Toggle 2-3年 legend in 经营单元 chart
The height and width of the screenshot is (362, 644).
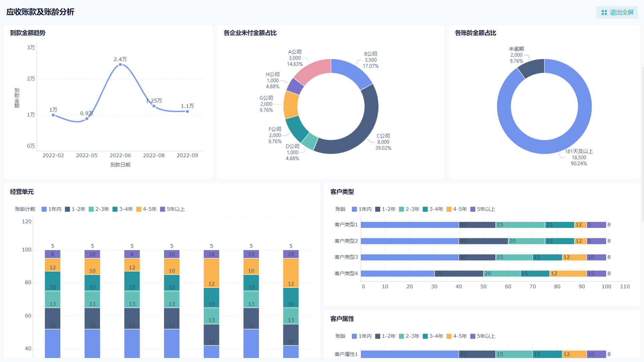point(99,209)
